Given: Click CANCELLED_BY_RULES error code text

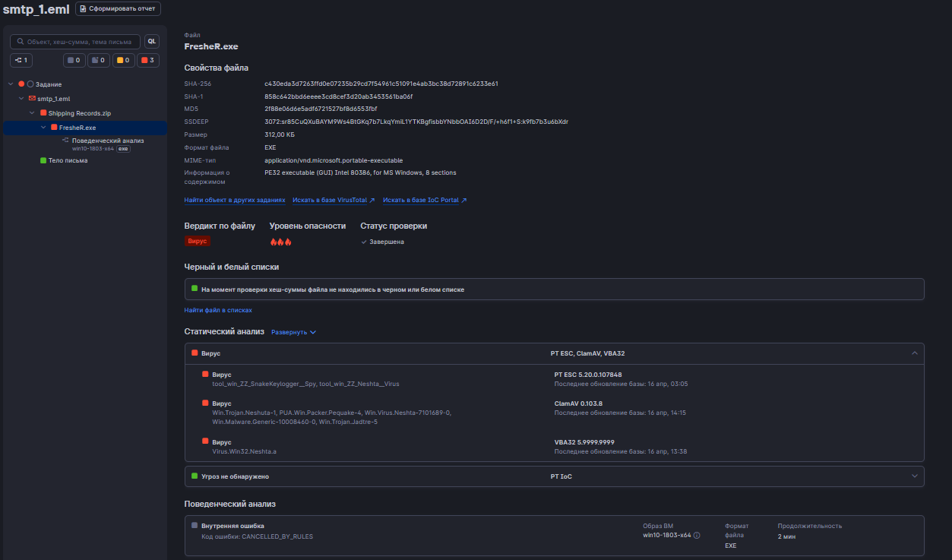Looking at the screenshot, I should pyautogui.click(x=277, y=536).
